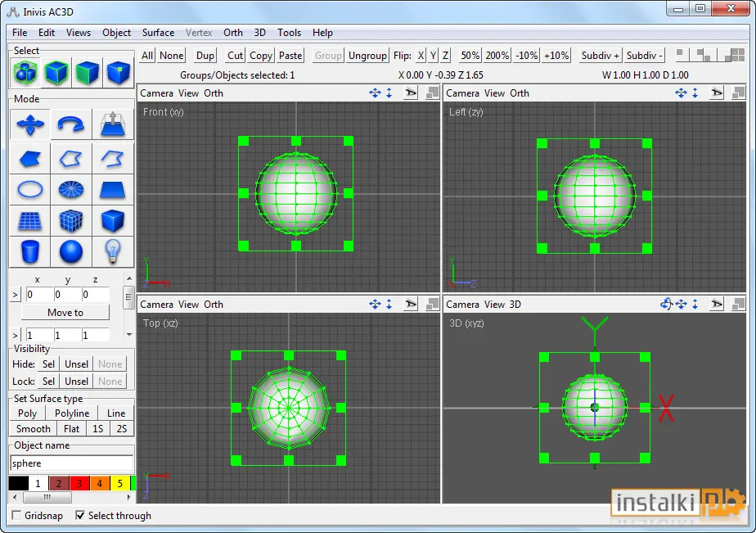Select the Mesh grid creation tool
The image size is (756, 533).
tap(30, 221)
